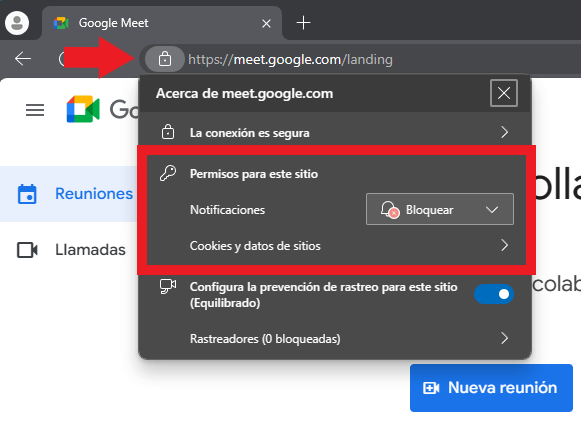
Task: Click the URL address field
Action: tap(382, 59)
